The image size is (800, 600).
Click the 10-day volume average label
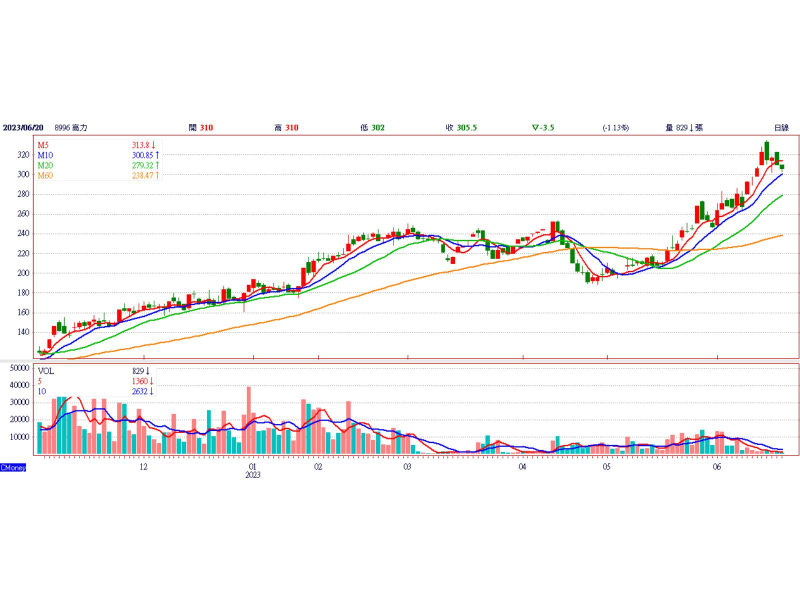(x=42, y=390)
